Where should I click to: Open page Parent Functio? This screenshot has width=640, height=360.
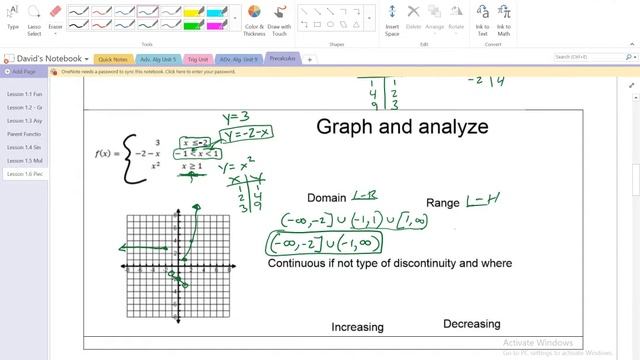tap(24, 134)
